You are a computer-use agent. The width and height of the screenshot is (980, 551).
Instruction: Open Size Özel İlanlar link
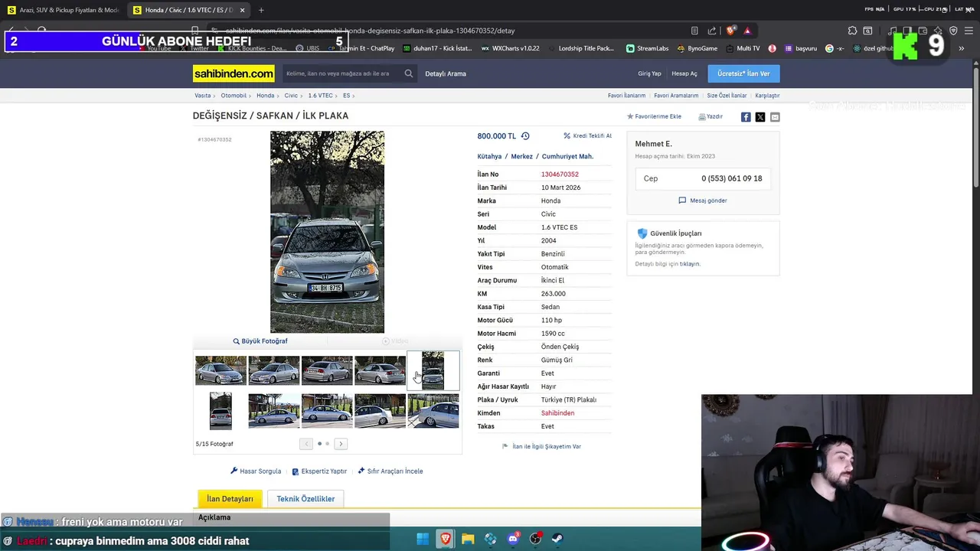[x=727, y=96]
